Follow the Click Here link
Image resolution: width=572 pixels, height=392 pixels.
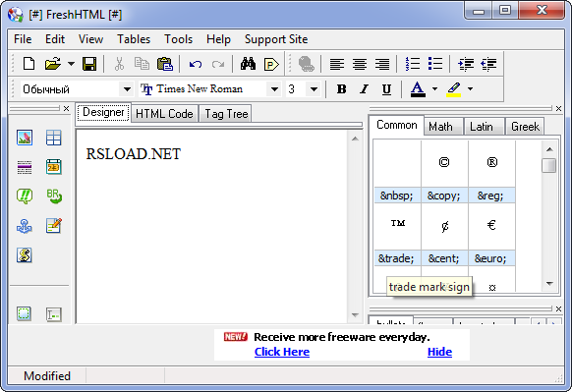click(282, 352)
